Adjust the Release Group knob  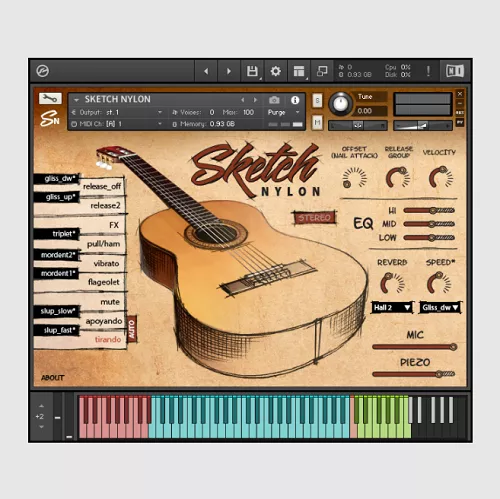click(x=398, y=177)
